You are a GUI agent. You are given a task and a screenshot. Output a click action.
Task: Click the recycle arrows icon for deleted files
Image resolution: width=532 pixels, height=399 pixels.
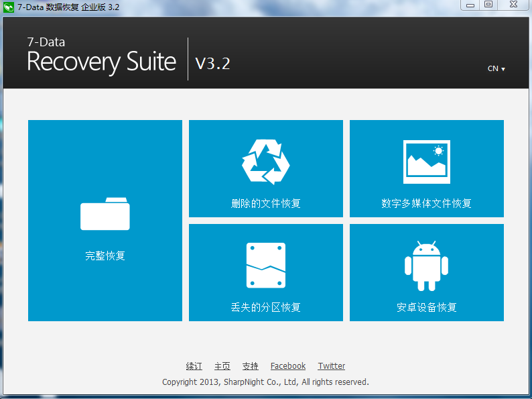point(265,162)
